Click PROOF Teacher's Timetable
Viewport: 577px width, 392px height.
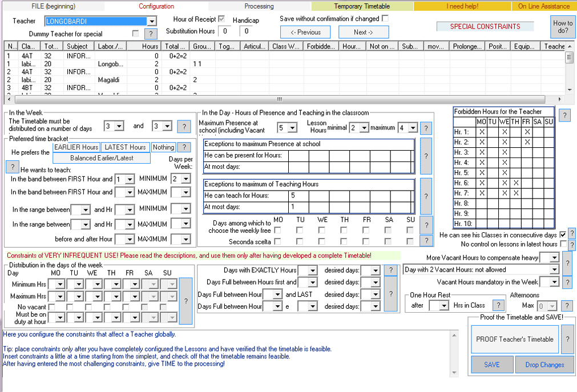[514, 339]
